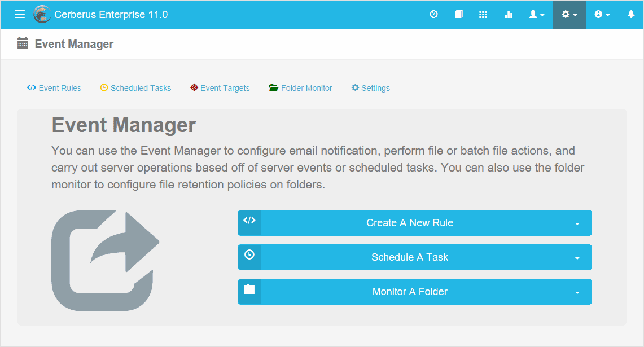The width and height of the screenshot is (644, 347).
Task: View the reports bar chart icon
Action: tap(509, 14)
